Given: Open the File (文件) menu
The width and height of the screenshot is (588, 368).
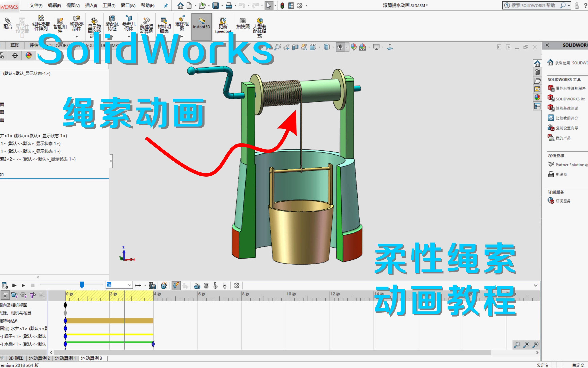Looking at the screenshot, I should pyautogui.click(x=36, y=5).
